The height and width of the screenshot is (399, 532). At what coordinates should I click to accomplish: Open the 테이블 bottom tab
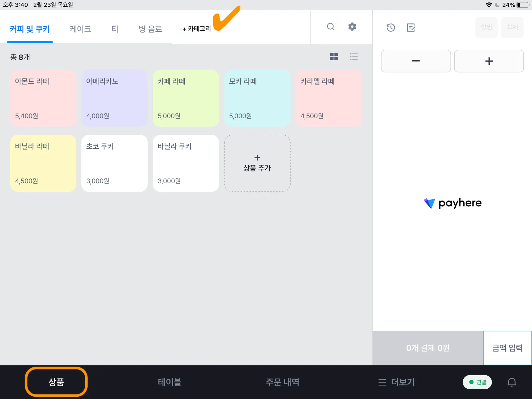tap(169, 382)
